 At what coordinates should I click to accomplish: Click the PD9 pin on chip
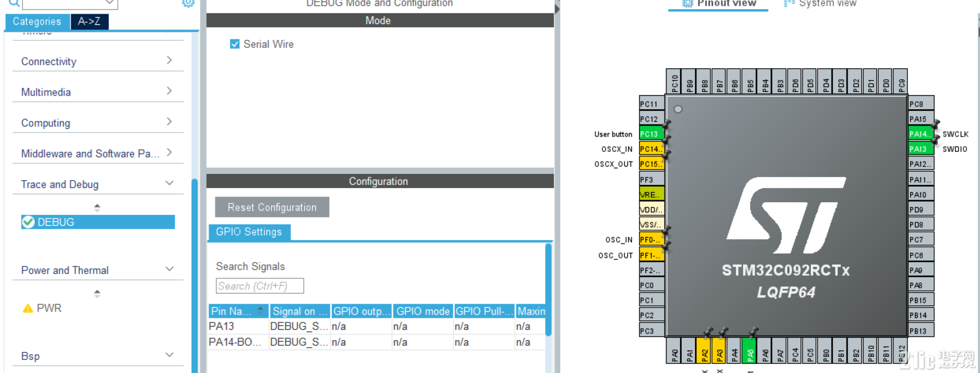921,210
